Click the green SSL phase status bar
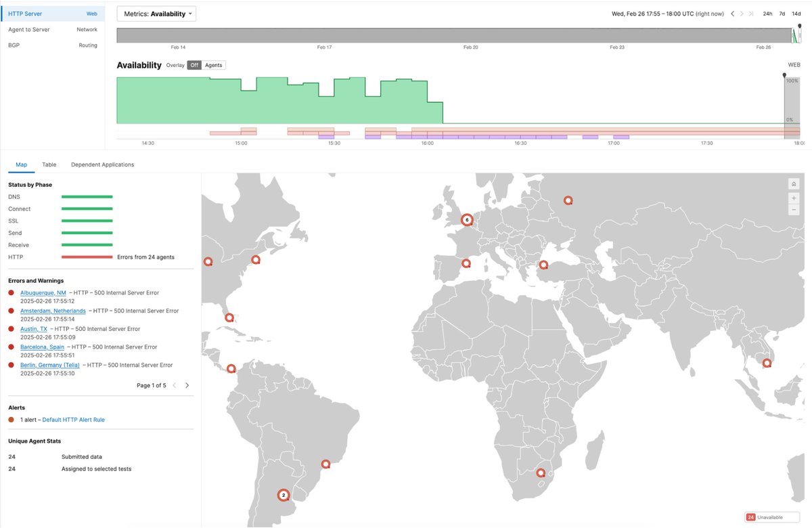Image resolution: width=812 pixels, height=528 pixels. (87, 221)
